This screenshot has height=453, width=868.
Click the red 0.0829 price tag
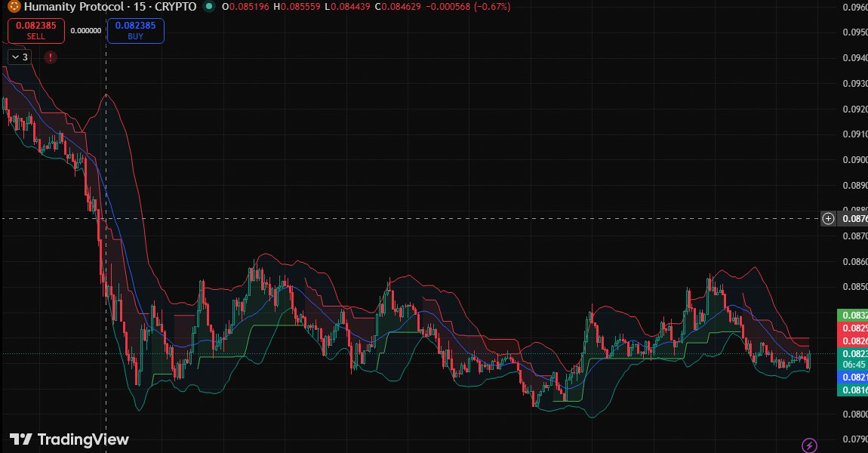tap(852, 328)
